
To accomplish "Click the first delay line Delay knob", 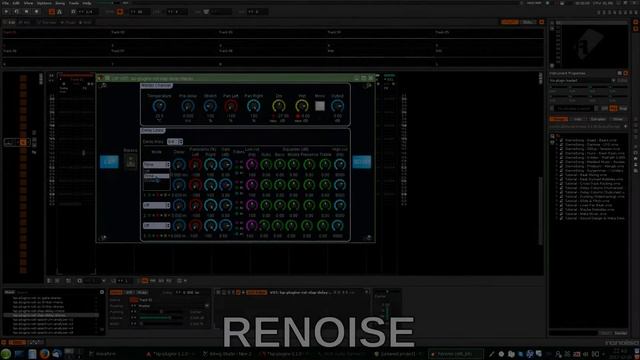I will point(179,164).
